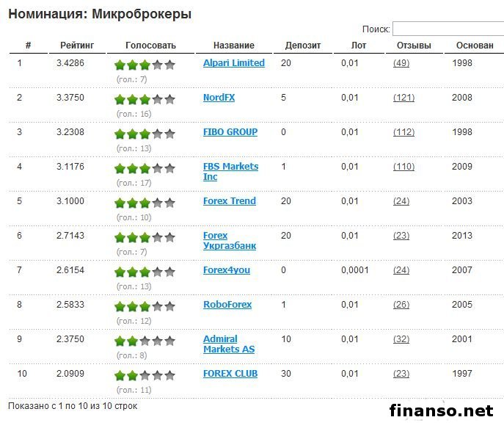Sort by the Основан column header
Screen dimensions: 504x431
tap(474, 46)
